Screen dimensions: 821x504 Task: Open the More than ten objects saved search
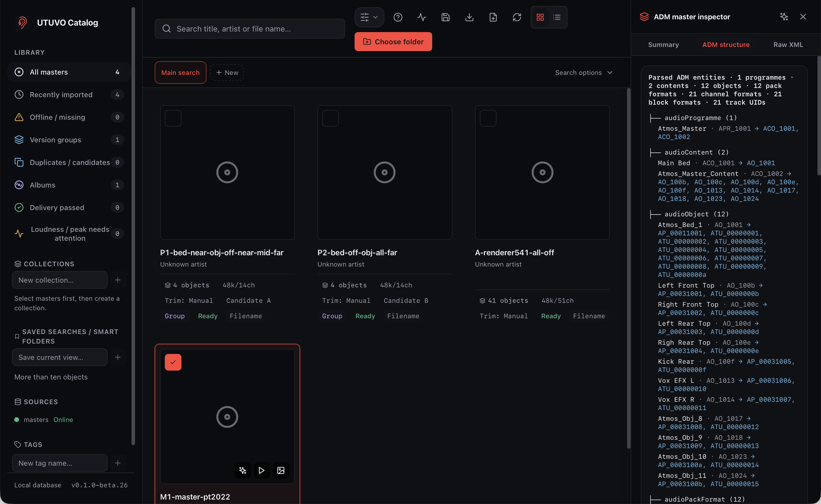click(51, 377)
